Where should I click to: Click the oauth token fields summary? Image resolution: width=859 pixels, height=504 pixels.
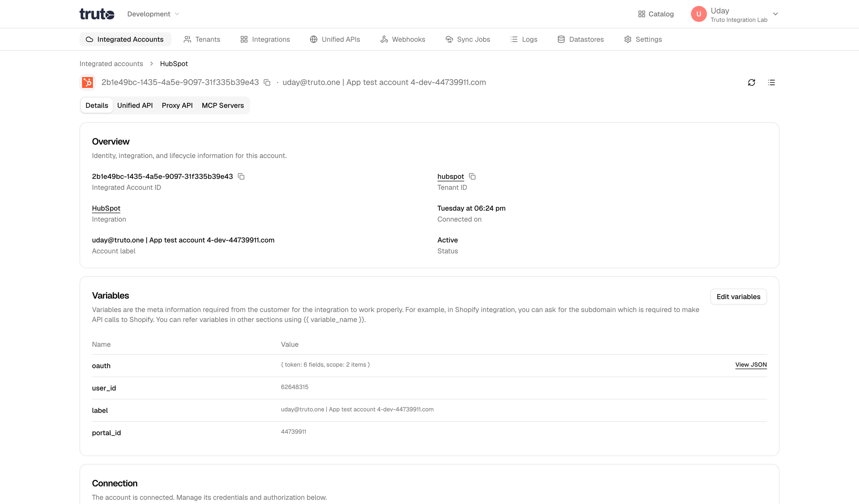[325, 365]
